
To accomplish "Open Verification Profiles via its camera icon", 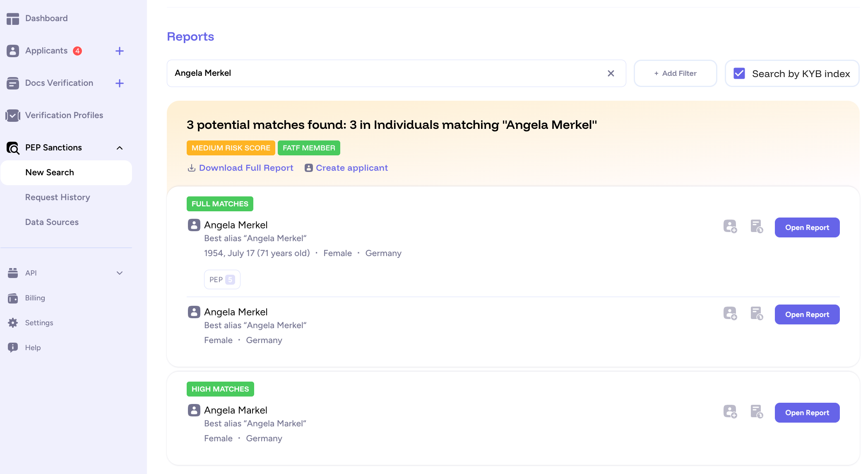I will click(x=13, y=115).
